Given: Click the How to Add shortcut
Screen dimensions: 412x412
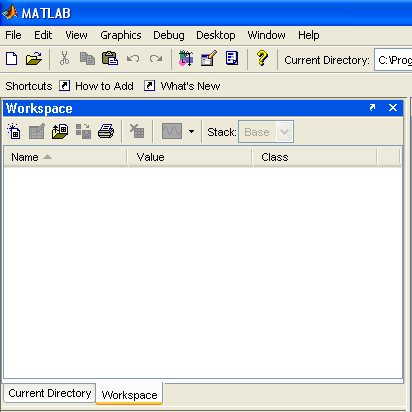Looking at the screenshot, I should click(x=97, y=86).
